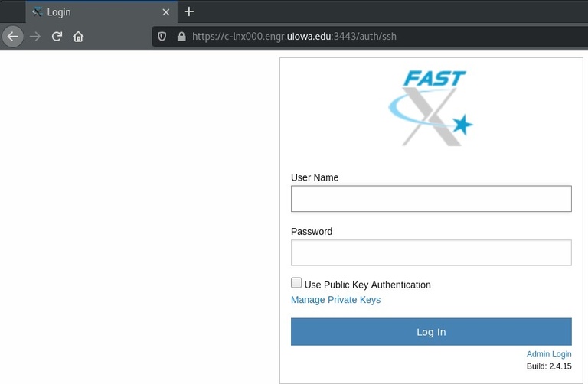Show site security info via padlock icon
This screenshot has width=588, height=384.
(181, 36)
